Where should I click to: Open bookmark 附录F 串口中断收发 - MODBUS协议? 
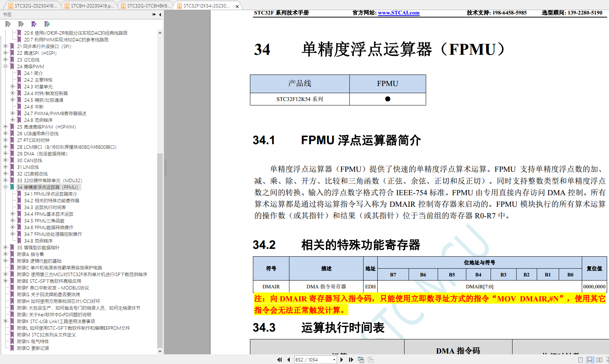point(53,288)
